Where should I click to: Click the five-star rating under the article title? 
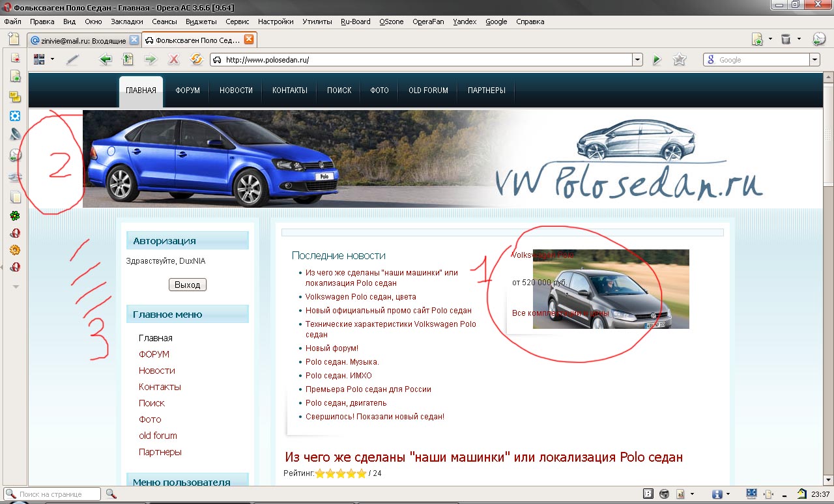(340, 473)
